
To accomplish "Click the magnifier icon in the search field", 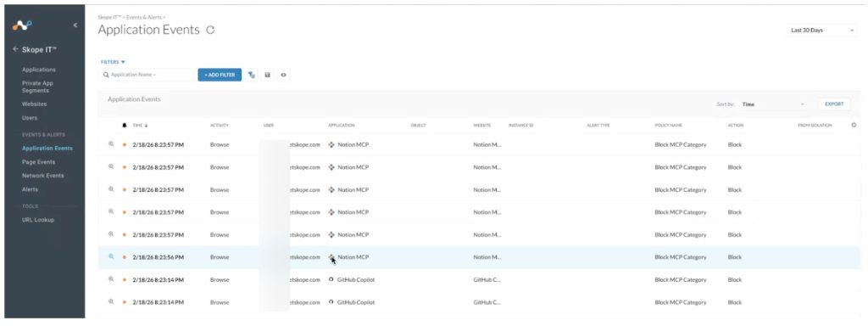I will click(x=106, y=75).
